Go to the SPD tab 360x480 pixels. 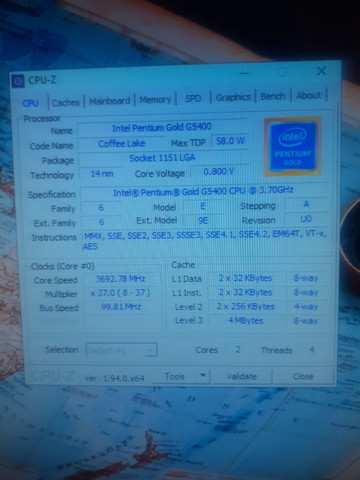pos(193,99)
